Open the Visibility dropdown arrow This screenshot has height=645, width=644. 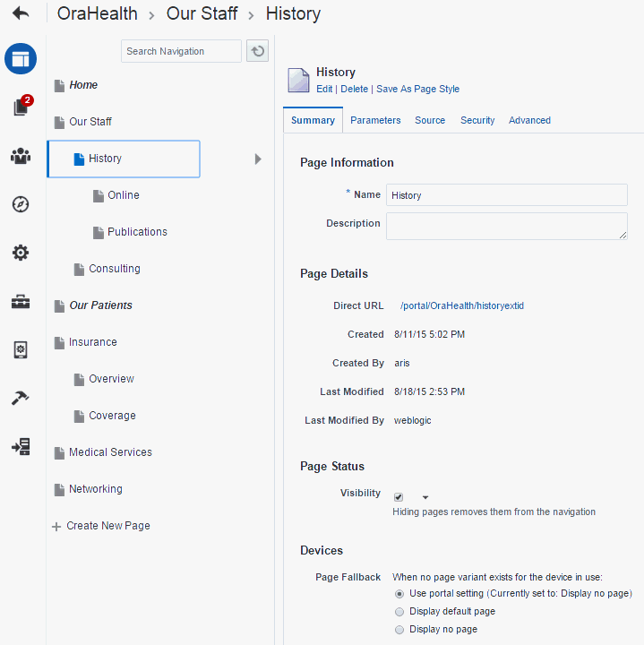pyautogui.click(x=425, y=497)
